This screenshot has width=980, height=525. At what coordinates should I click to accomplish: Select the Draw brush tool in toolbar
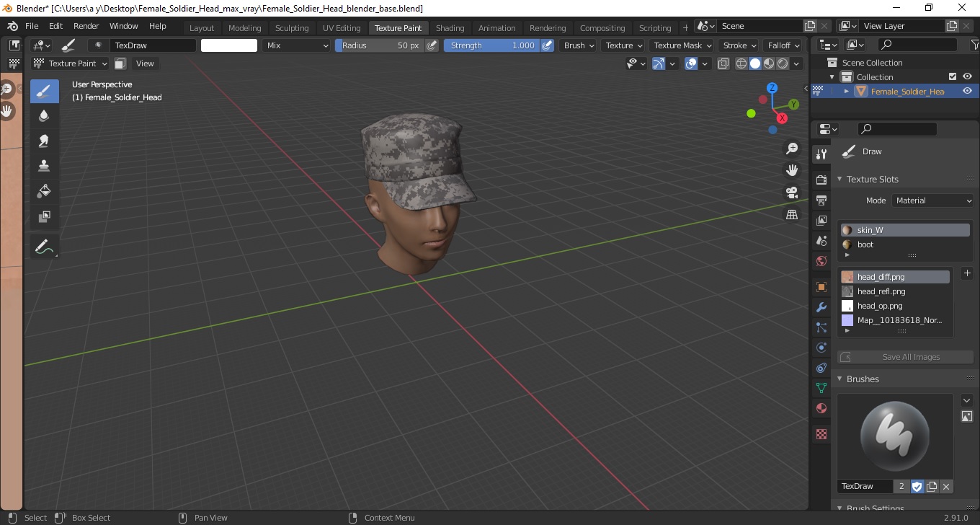[x=44, y=91]
